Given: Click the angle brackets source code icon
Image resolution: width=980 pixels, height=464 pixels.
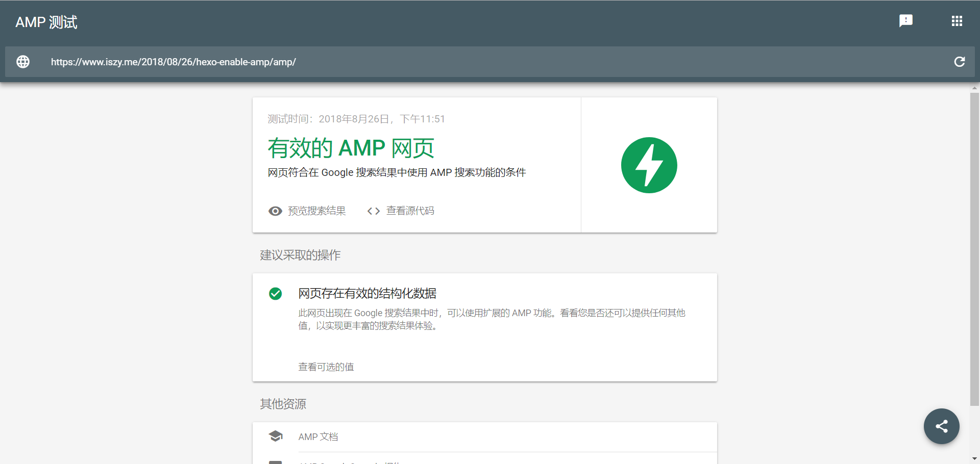Looking at the screenshot, I should (x=374, y=211).
